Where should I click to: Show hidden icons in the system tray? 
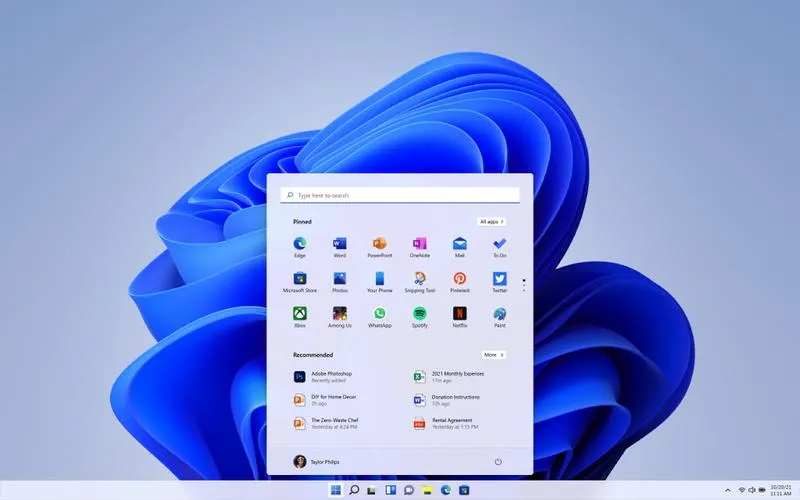tap(728, 490)
